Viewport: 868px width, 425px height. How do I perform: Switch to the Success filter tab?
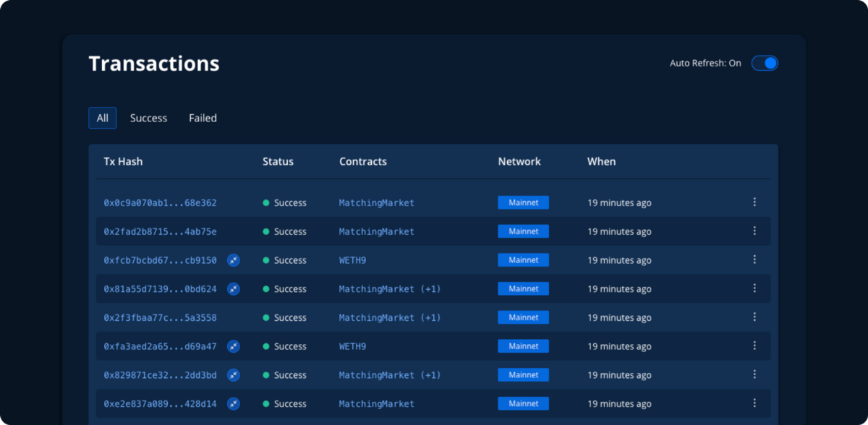[148, 118]
